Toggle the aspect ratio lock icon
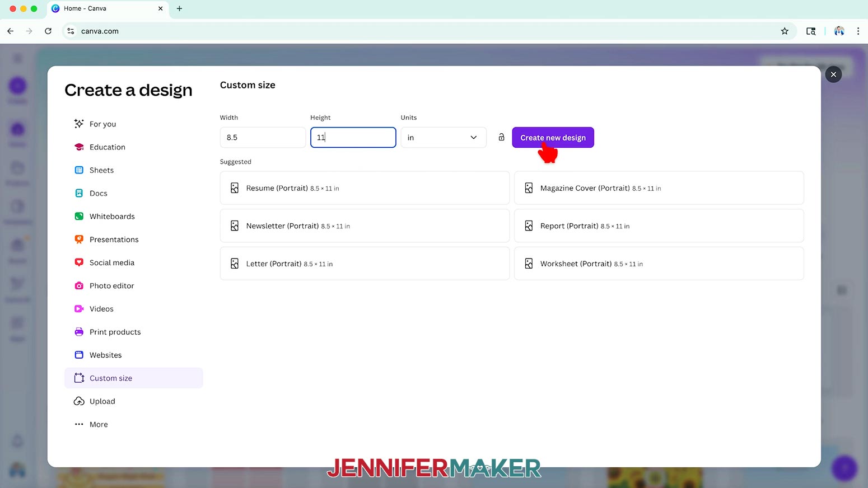 (x=501, y=137)
